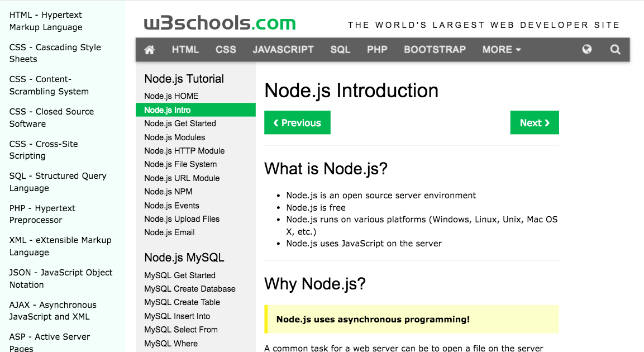
Task: Open the PHP tutorial in navbar
Action: point(377,50)
